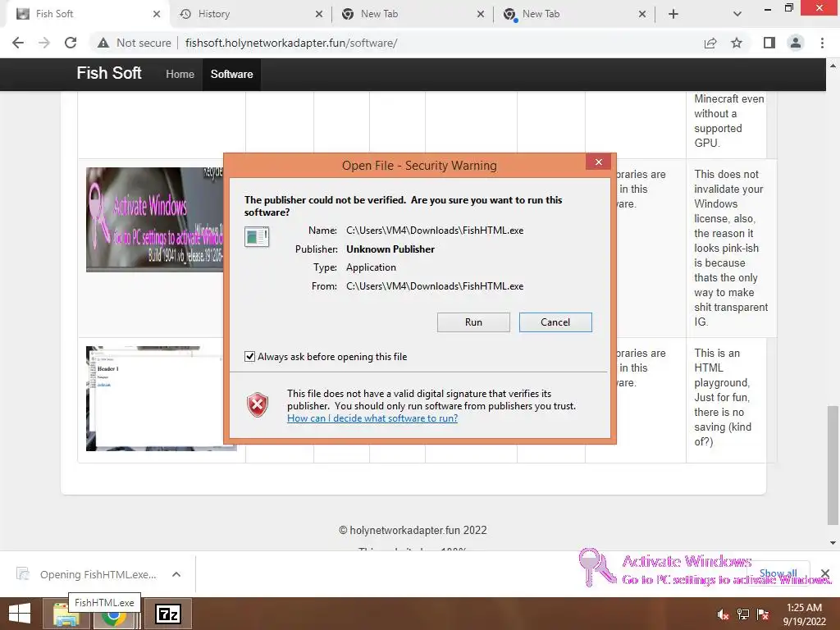This screenshot has height=630, width=840.
Task: Open the Software nav item
Action: pos(231,74)
